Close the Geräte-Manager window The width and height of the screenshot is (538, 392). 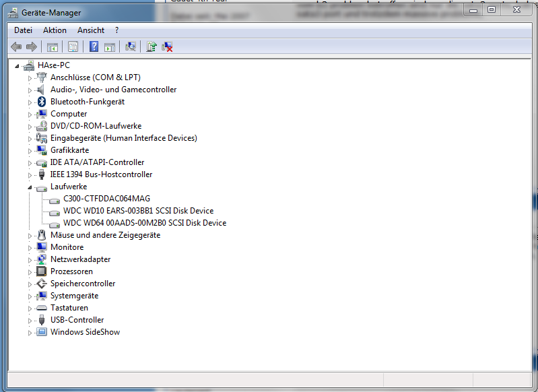tap(516, 10)
